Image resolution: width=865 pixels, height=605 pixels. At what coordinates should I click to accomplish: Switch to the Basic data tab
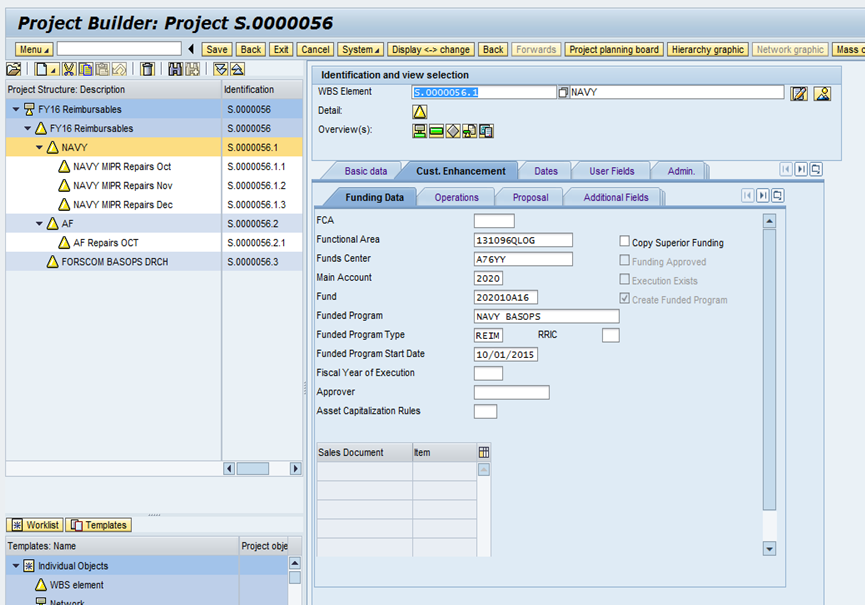[365, 171]
